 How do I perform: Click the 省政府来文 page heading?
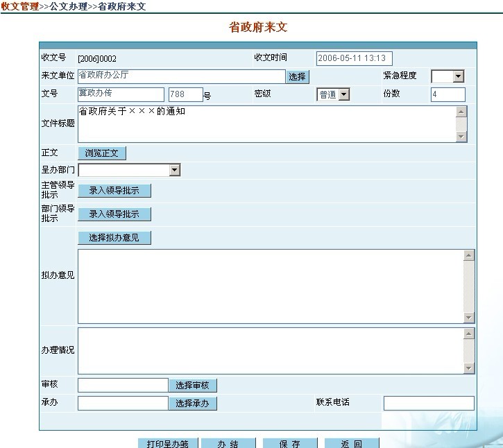tap(258, 27)
